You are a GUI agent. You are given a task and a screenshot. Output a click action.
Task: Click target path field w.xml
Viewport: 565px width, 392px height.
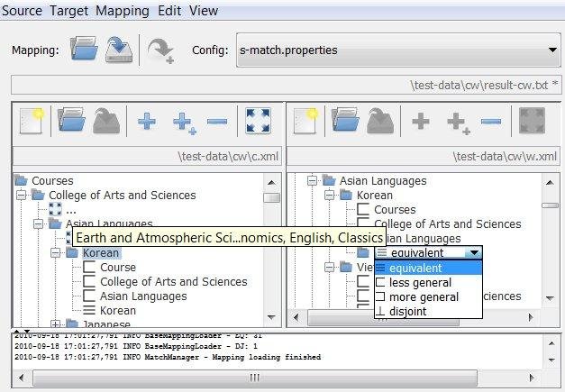pos(424,157)
